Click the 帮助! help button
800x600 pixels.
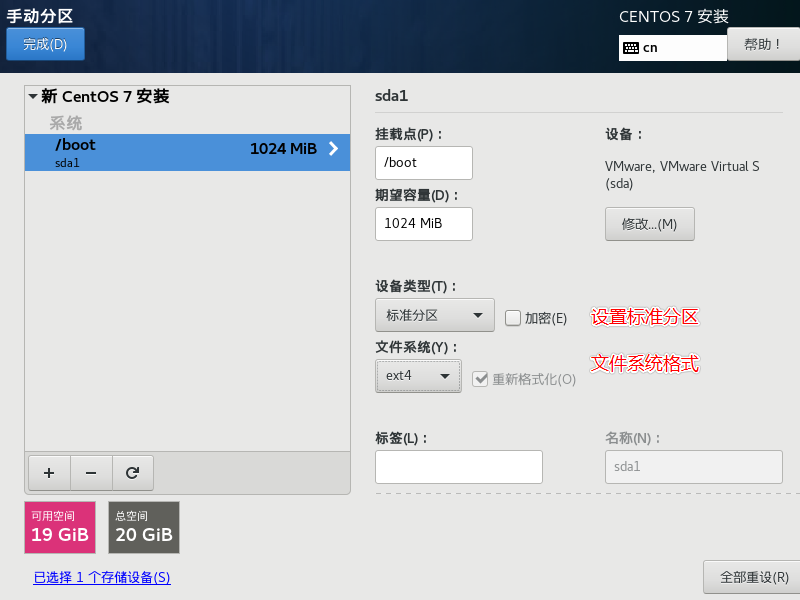(x=763, y=44)
